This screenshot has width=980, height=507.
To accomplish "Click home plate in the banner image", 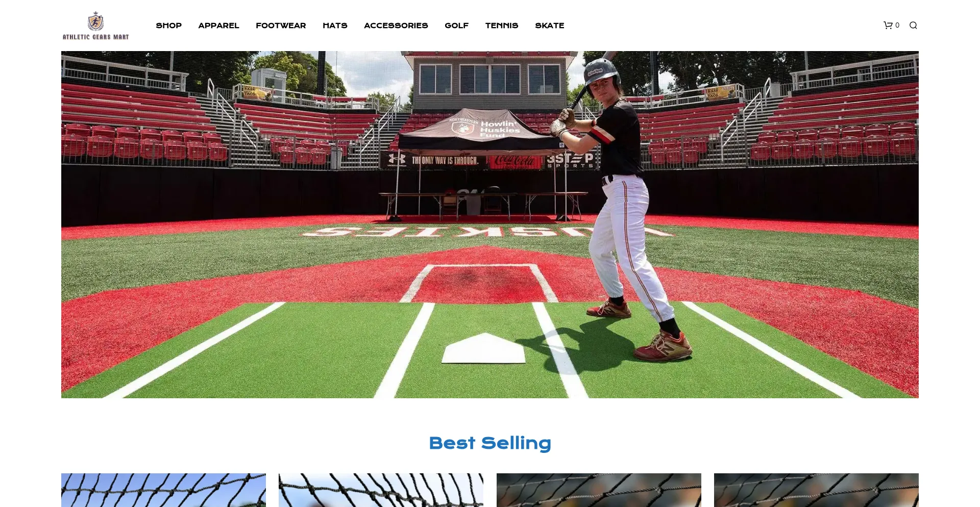I will click(x=483, y=348).
